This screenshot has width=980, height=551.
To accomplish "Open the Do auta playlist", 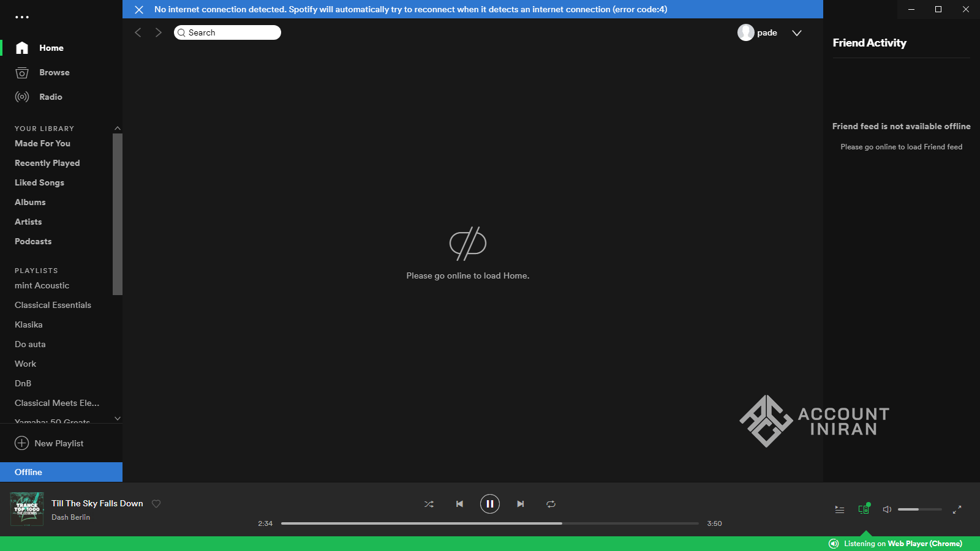I will click(30, 344).
